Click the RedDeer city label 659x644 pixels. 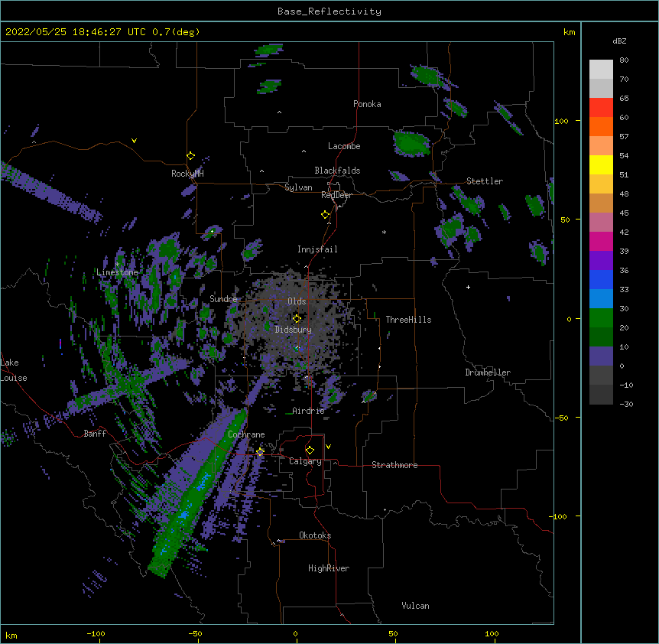click(x=336, y=195)
